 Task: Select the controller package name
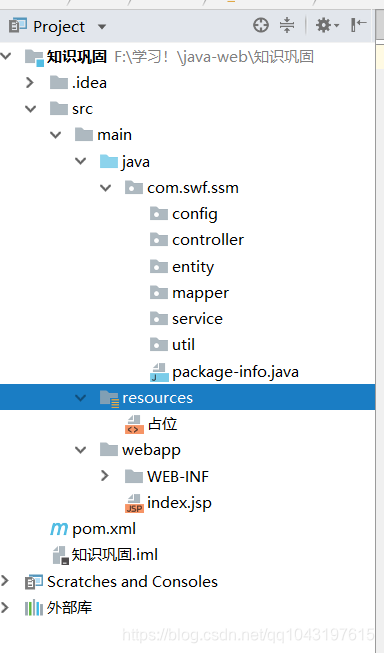pyautogui.click(x=208, y=240)
